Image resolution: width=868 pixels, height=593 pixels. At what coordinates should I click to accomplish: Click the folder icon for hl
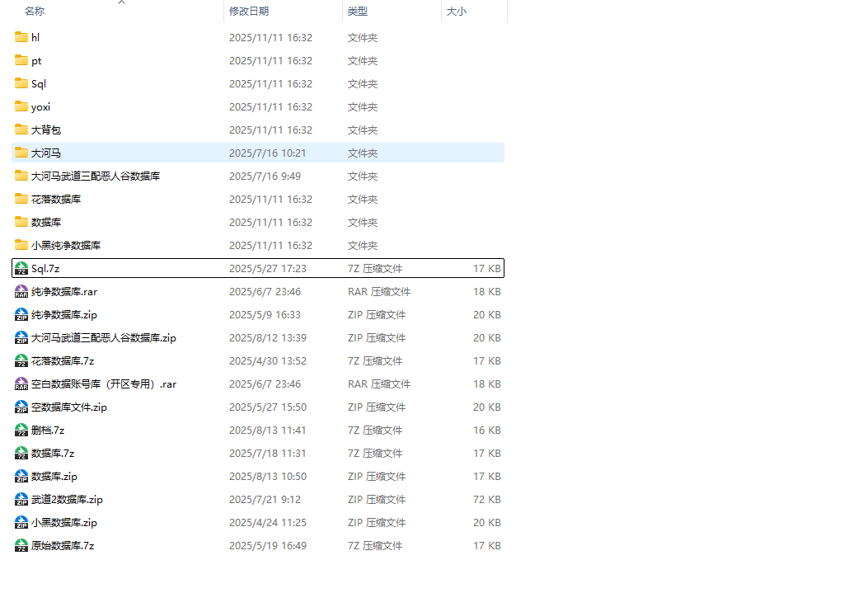pyautogui.click(x=21, y=38)
